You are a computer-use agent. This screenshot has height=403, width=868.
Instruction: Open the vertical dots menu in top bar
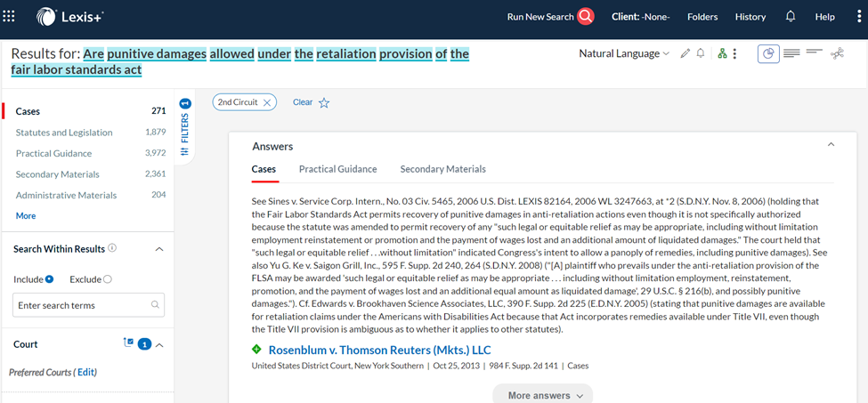tap(858, 17)
